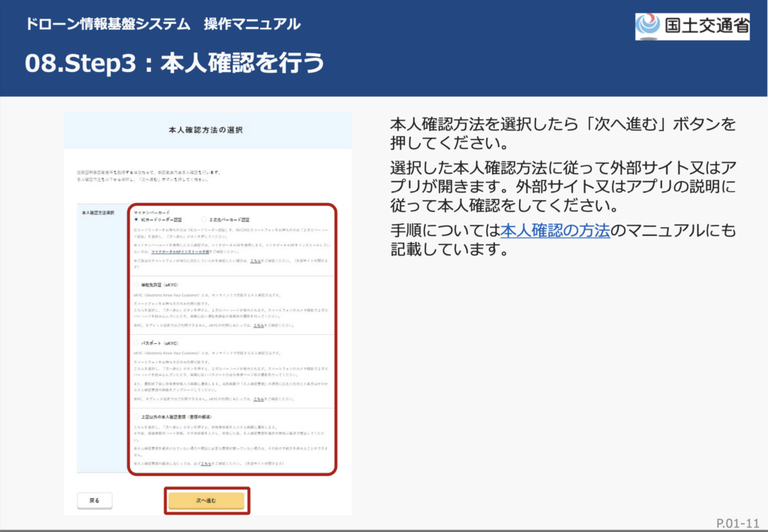Screen dimensions: 768x532
Task: Click the マイナンバーカード section label
Action: pos(151,213)
